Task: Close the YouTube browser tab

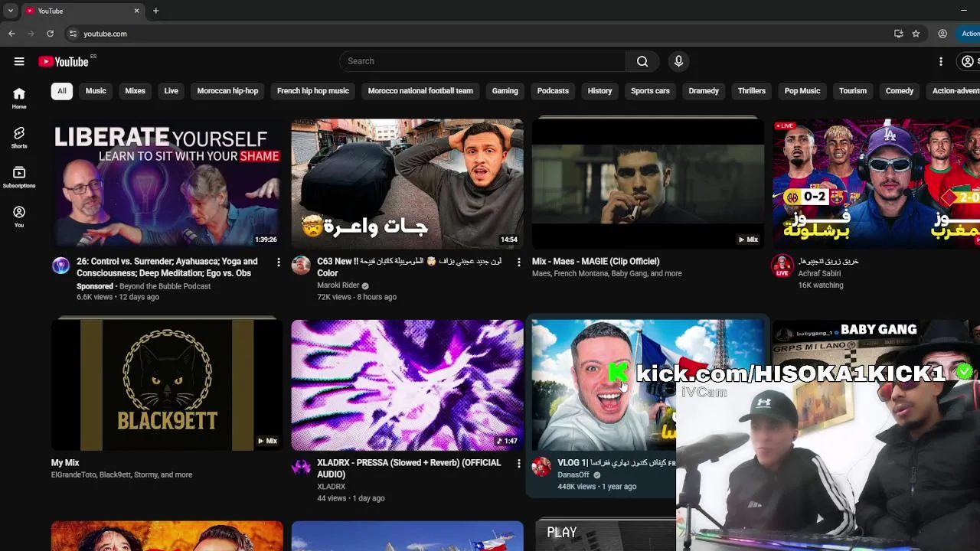Action: [136, 11]
